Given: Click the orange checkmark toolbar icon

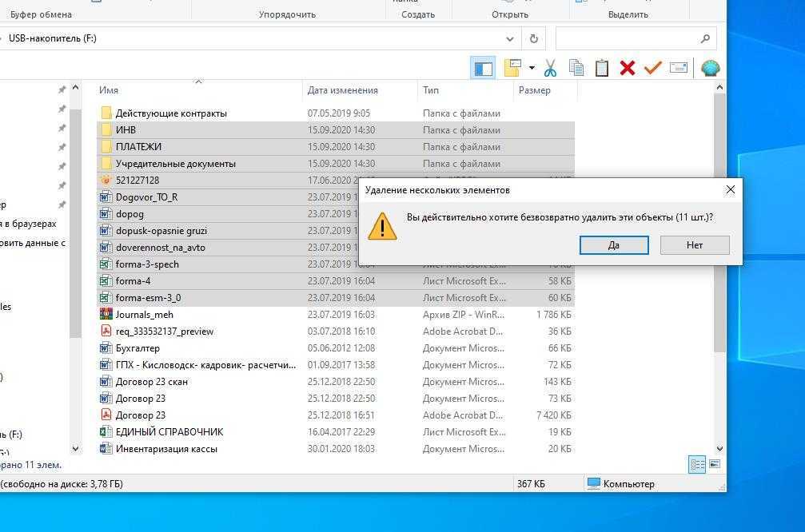Looking at the screenshot, I should point(652,68).
